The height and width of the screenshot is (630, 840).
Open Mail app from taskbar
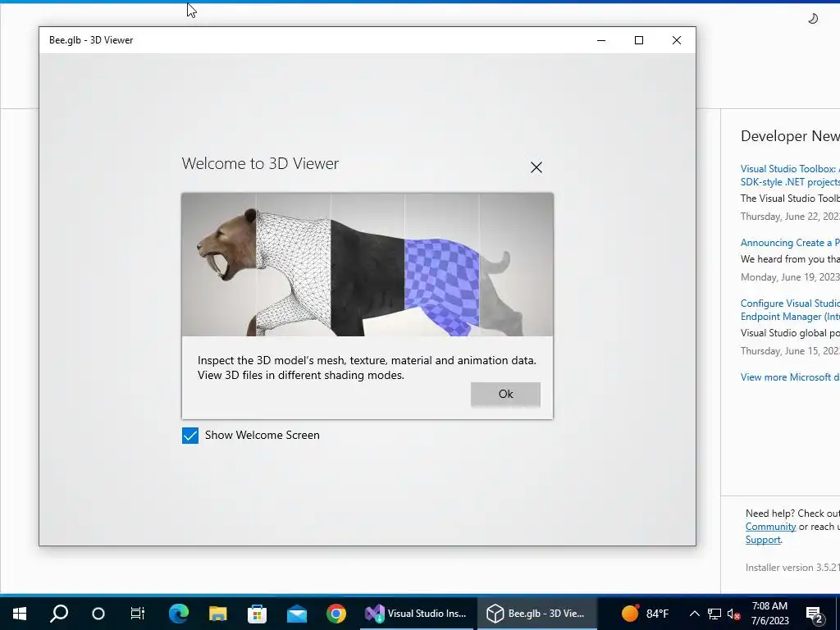tap(297, 614)
